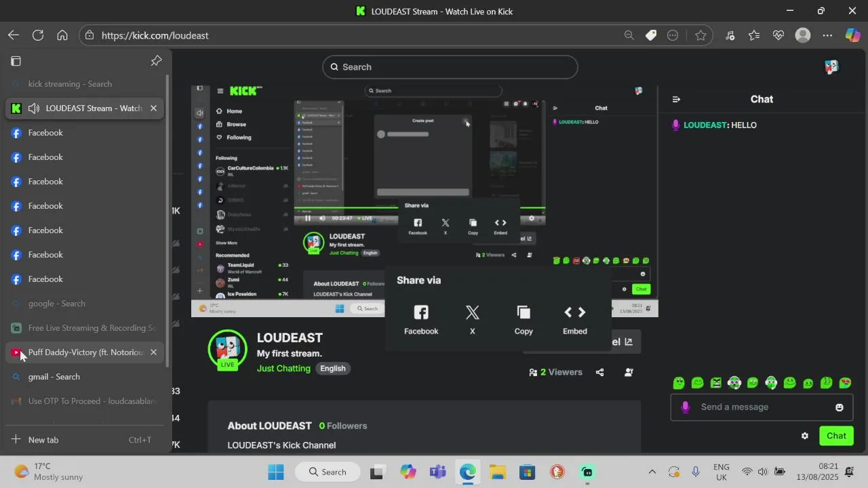Image resolution: width=868 pixels, height=488 pixels.
Task: Click the Send a message field
Action: (762, 407)
